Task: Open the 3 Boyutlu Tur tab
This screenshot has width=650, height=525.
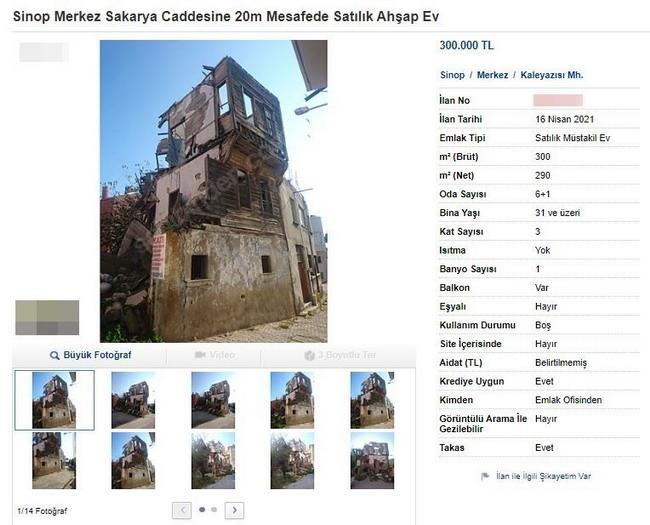Action: (x=339, y=355)
